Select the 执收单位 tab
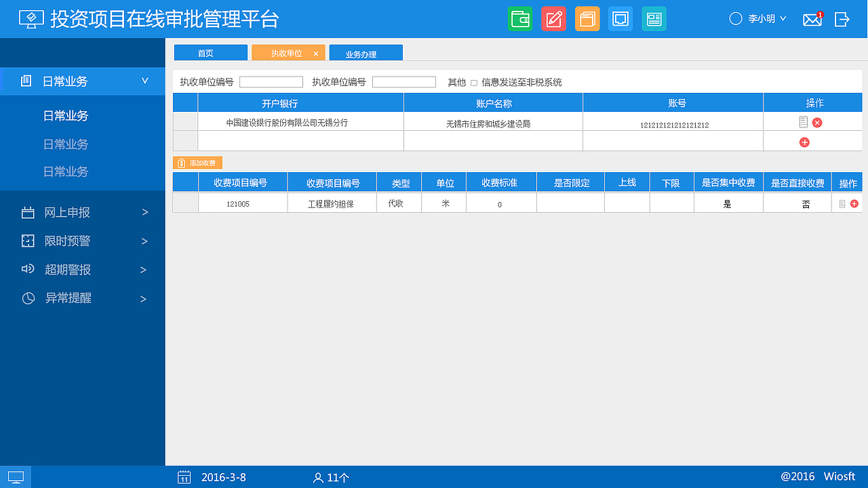868x488 pixels. coord(287,53)
